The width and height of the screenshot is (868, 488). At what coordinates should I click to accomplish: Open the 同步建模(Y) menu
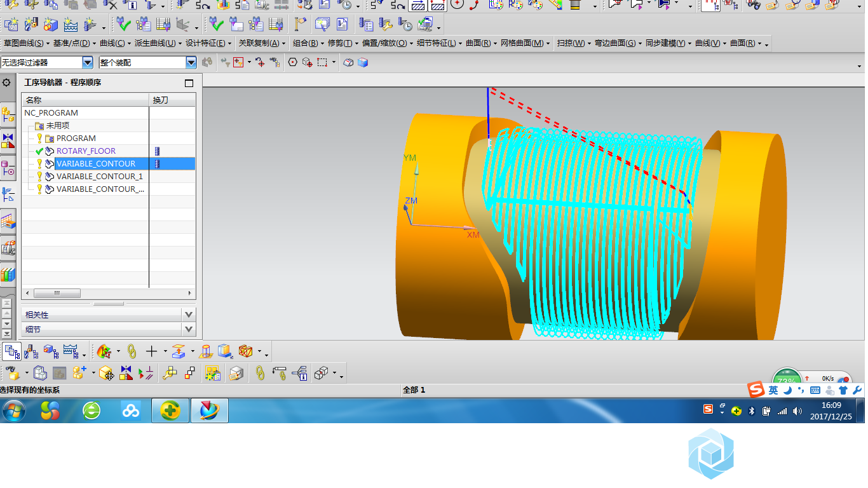coord(668,43)
